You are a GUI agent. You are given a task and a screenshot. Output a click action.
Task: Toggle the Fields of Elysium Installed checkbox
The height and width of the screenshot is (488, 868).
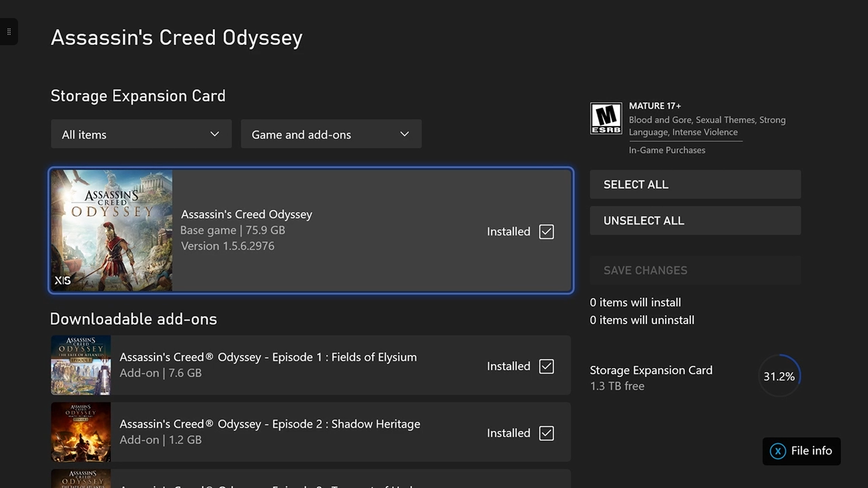tap(546, 366)
